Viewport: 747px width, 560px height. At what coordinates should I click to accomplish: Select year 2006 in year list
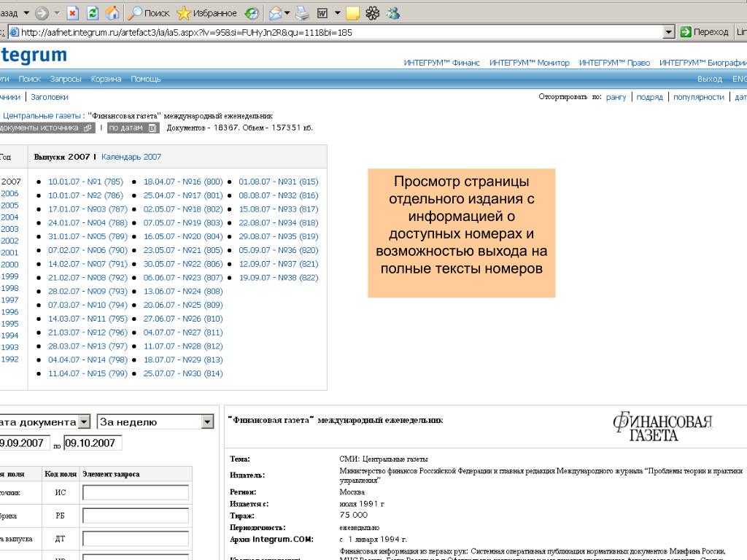[x=9, y=193]
